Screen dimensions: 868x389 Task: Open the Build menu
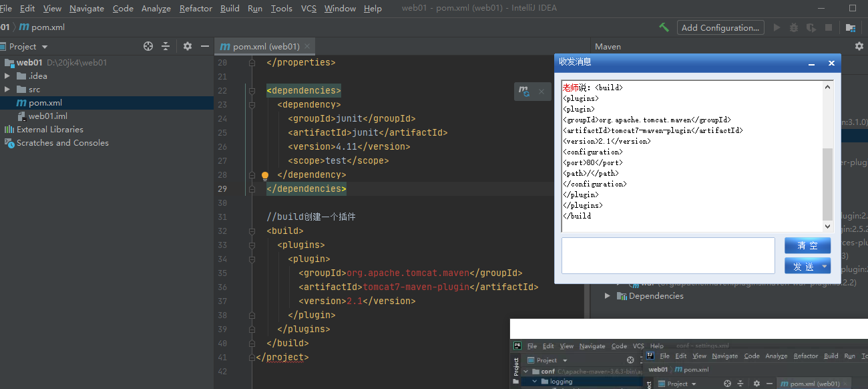coord(230,9)
